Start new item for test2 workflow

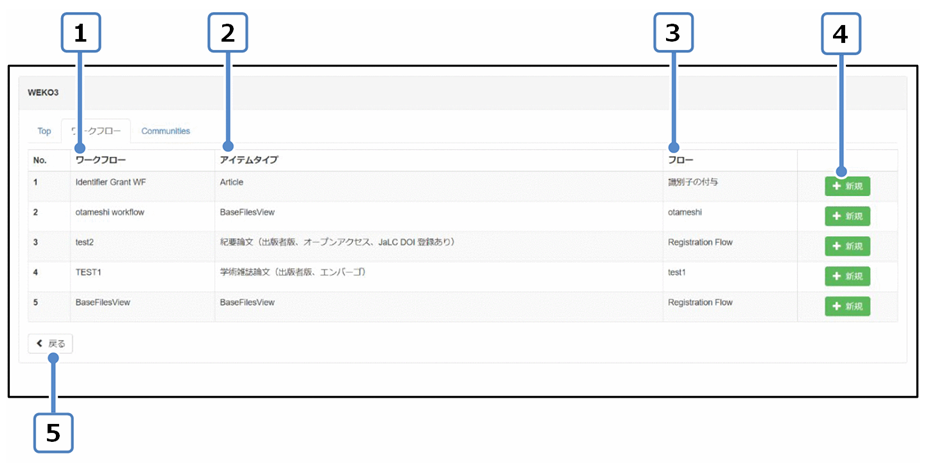847,246
